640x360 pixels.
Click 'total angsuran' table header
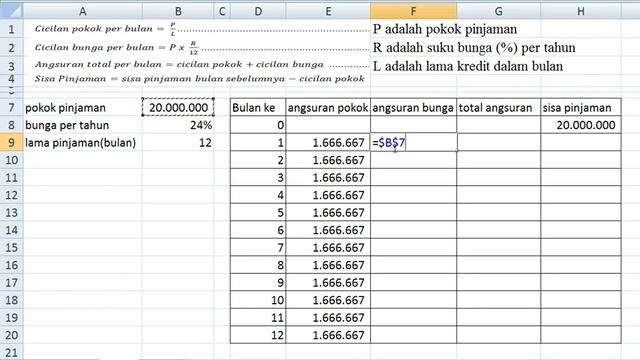coord(498,108)
